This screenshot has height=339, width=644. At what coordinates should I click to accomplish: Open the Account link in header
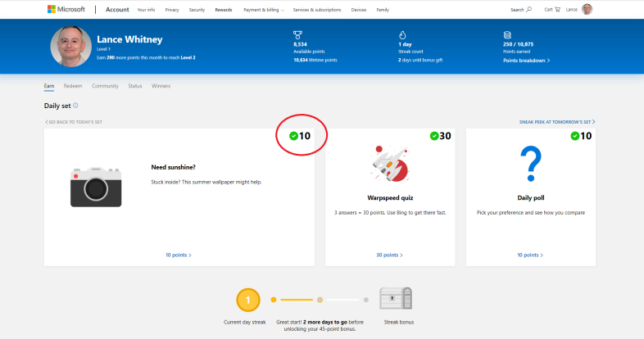[117, 10]
